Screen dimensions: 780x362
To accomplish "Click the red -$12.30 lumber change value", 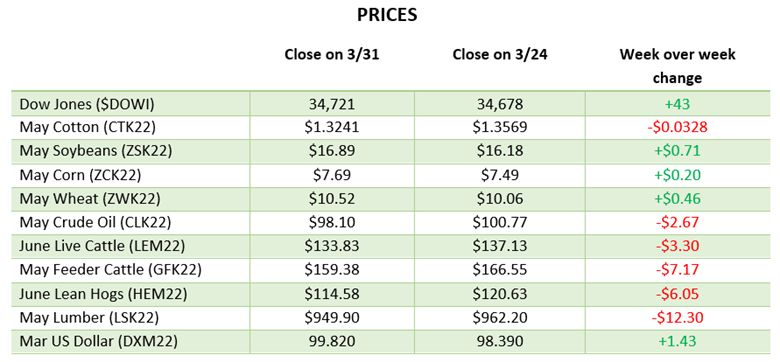I will pos(677,317).
